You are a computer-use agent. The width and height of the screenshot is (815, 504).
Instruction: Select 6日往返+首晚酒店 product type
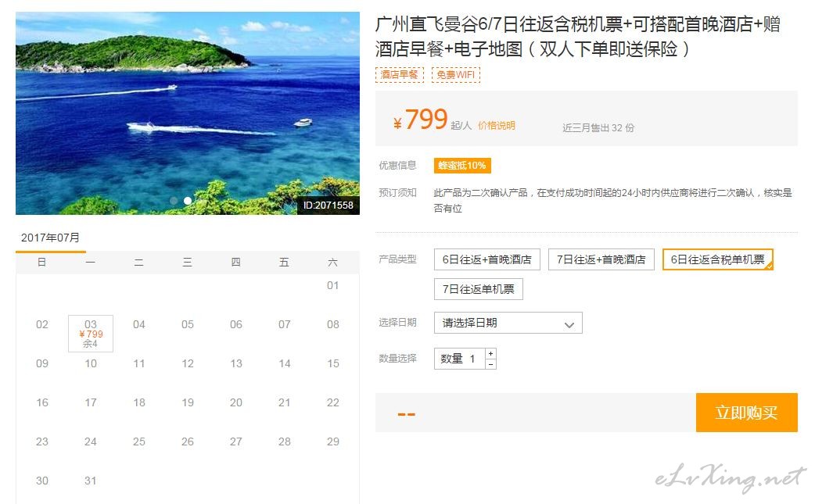487,259
